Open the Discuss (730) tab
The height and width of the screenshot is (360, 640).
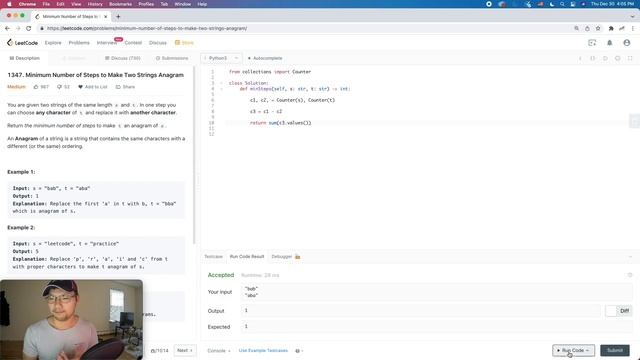(122, 58)
